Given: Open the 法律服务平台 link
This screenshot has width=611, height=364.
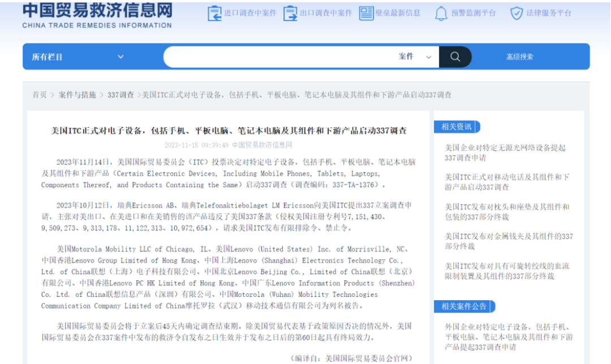Looking at the screenshot, I should [549, 13].
